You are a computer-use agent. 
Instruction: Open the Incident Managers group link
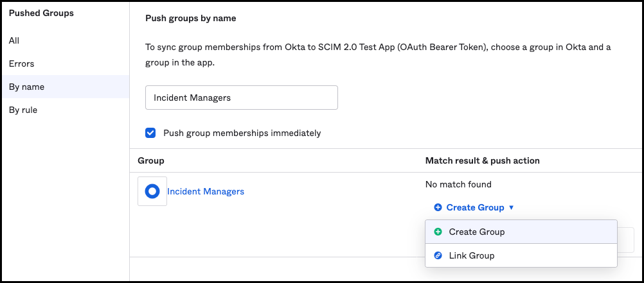[206, 191]
